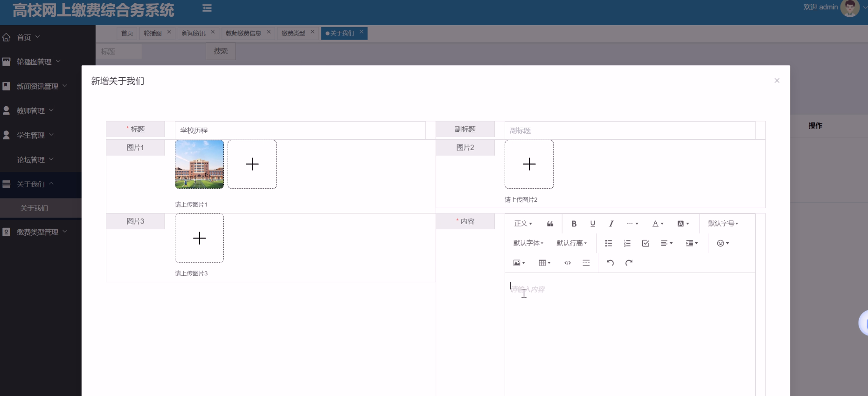
Task: Toggle the sidebar collapse menu icon
Action: [207, 8]
